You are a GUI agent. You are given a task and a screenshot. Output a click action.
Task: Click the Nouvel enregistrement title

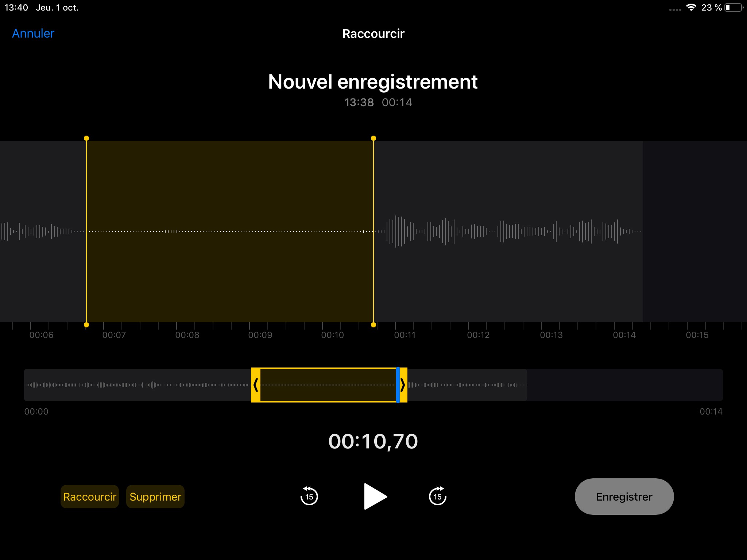click(x=373, y=82)
